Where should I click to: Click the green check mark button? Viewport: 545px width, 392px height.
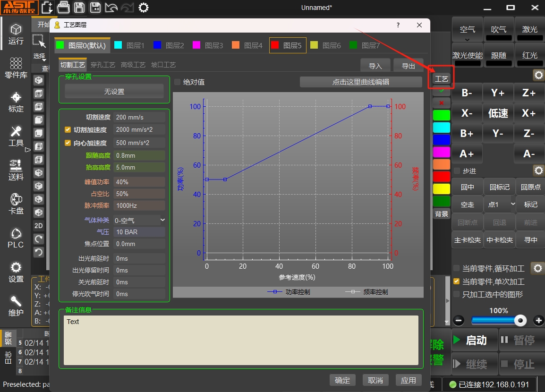click(x=442, y=91)
